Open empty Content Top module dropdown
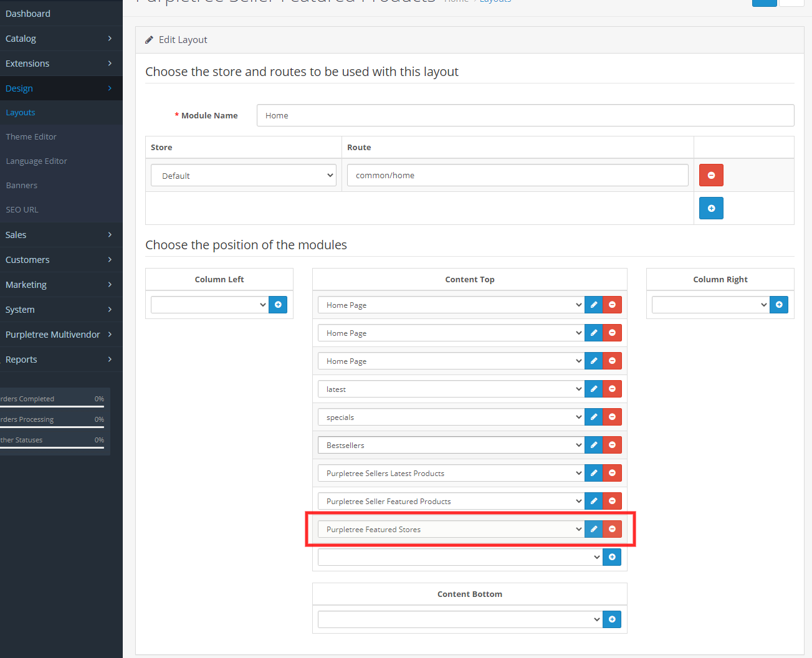 tap(461, 557)
